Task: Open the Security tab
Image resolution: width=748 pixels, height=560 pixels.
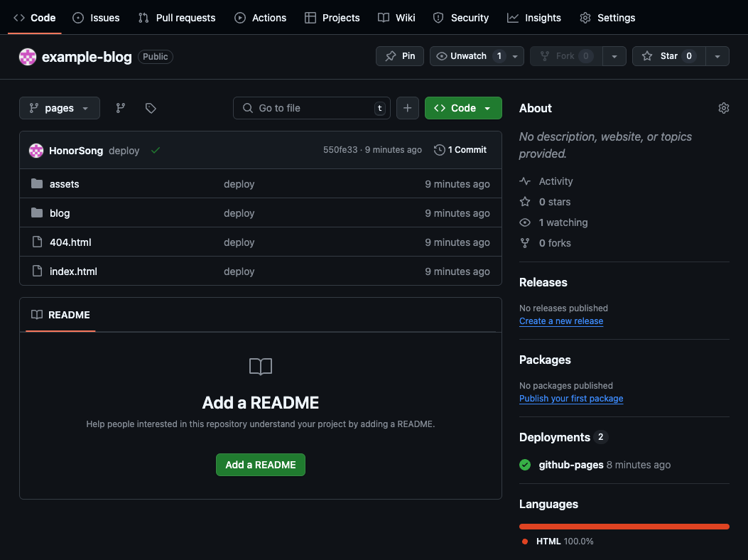Action: [x=461, y=18]
